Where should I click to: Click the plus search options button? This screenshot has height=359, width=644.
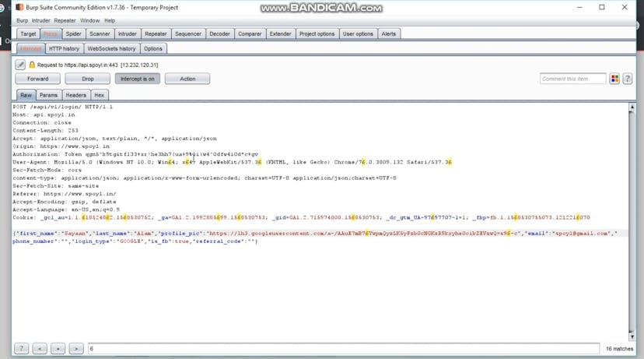click(x=58, y=348)
